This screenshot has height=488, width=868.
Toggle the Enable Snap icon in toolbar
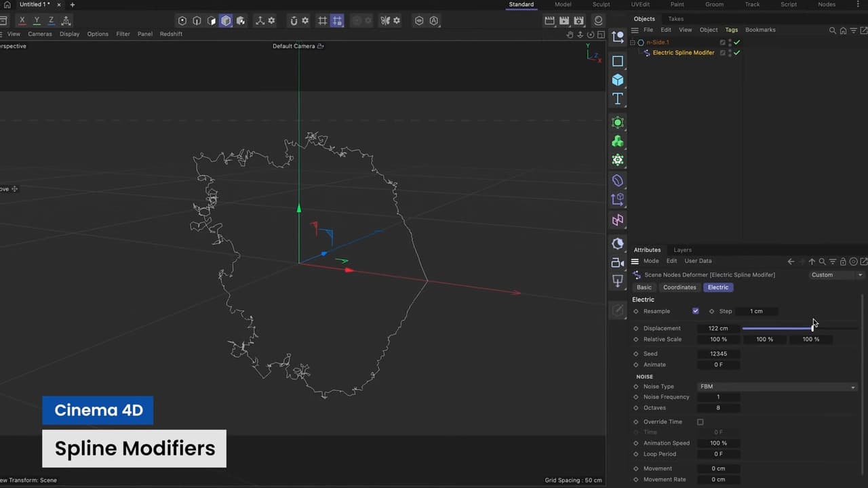pyautogui.click(x=294, y=20)
